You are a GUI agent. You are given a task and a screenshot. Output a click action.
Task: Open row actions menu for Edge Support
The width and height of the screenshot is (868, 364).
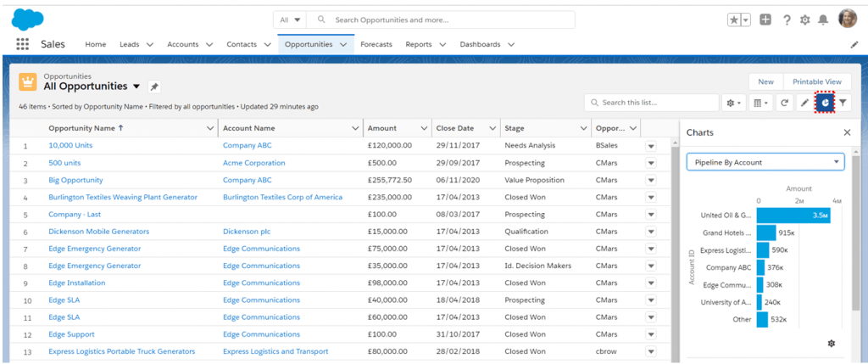[x=650, y=334]
